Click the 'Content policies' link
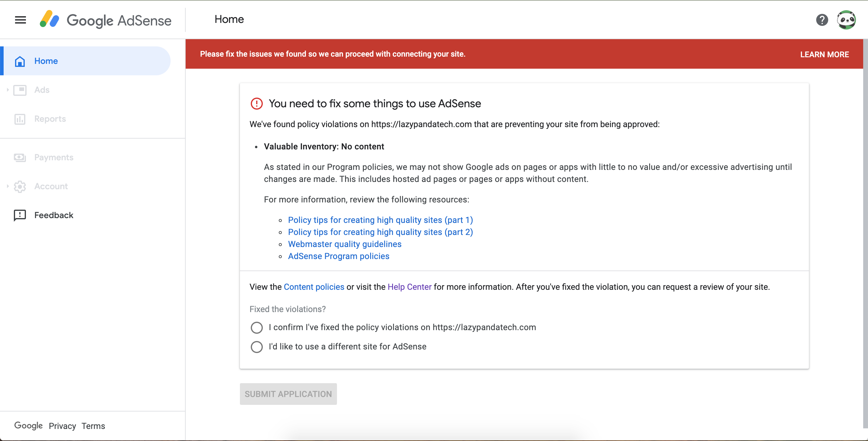The width and height of the screenshot is (868, 441). tap(314, 286)
